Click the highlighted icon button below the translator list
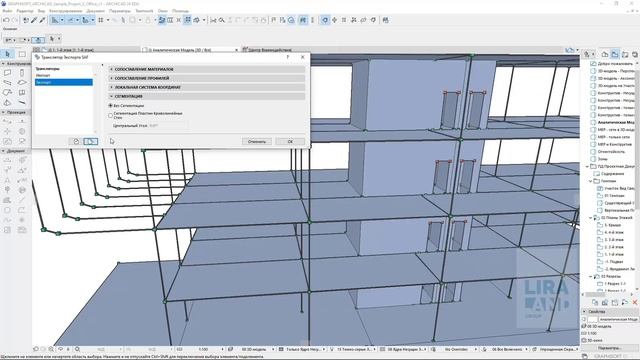The image size is (640, 360). [91, 141]
